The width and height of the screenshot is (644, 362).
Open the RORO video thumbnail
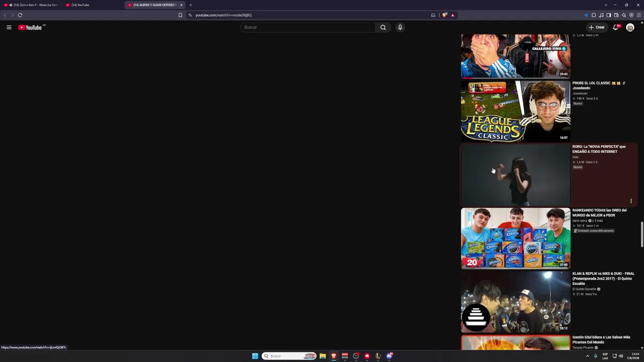point(516,175)
